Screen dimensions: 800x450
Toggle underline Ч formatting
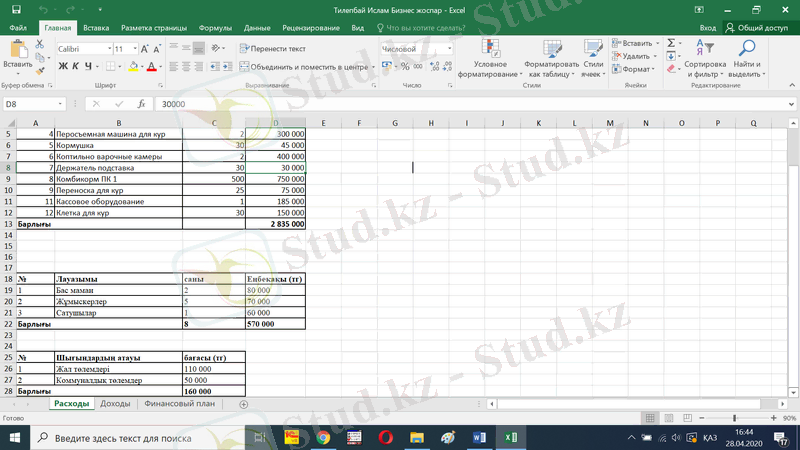click(x=88, y=66)
